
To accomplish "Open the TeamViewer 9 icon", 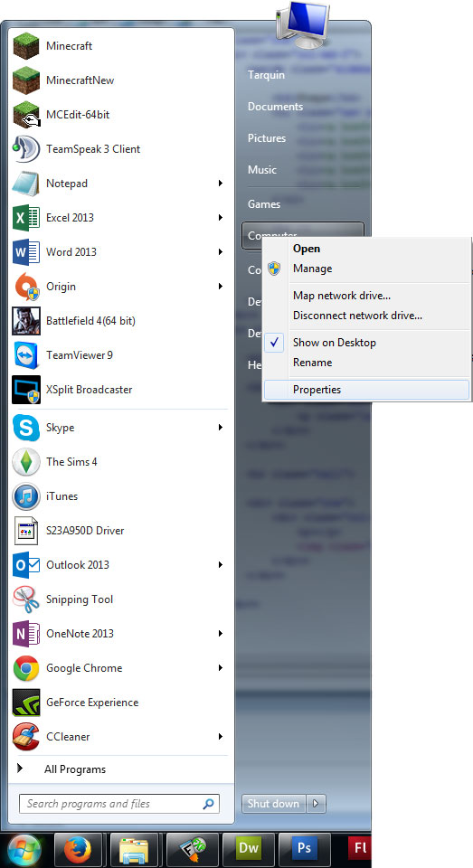I will point(26,354).
